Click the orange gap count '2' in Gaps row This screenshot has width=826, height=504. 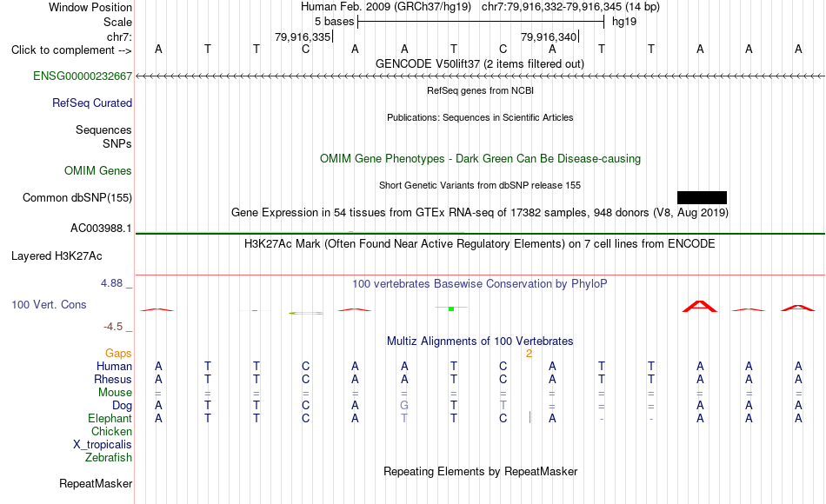(x=529, y=354)
